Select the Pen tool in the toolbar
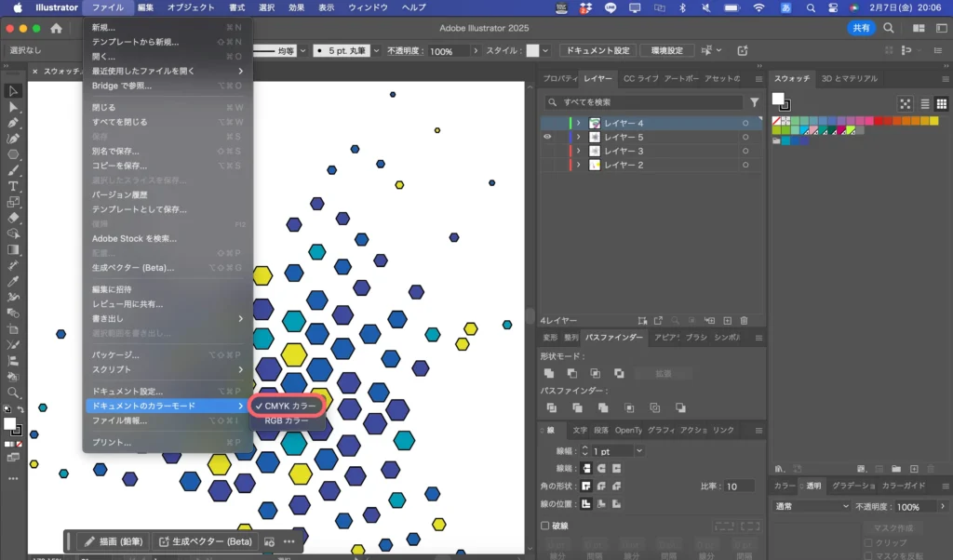This screenshot has height=560, width=953. tap(13, 123)
